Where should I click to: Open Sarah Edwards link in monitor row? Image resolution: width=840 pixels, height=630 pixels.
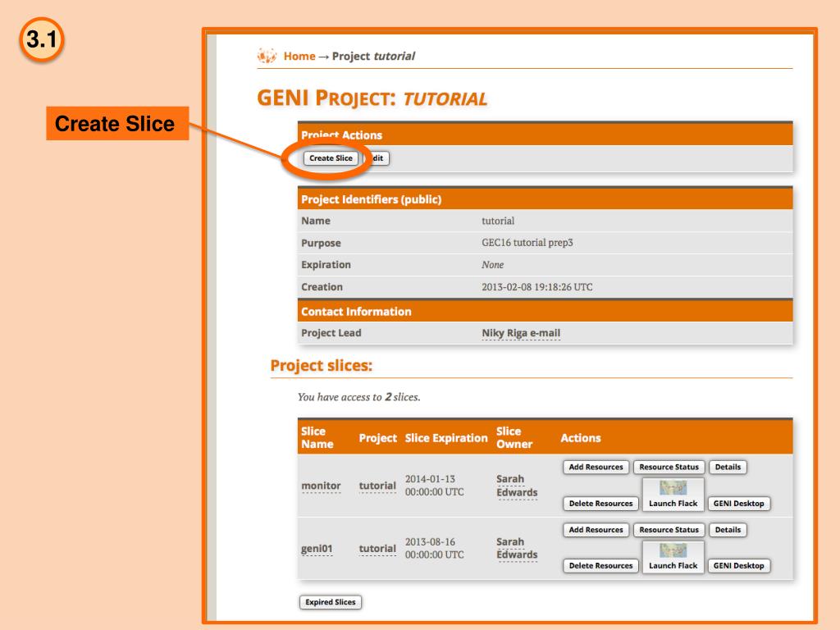click(x=517, y=486)
